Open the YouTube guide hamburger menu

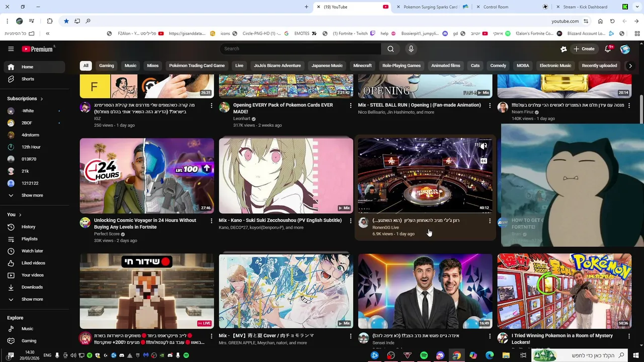(11, 49)
